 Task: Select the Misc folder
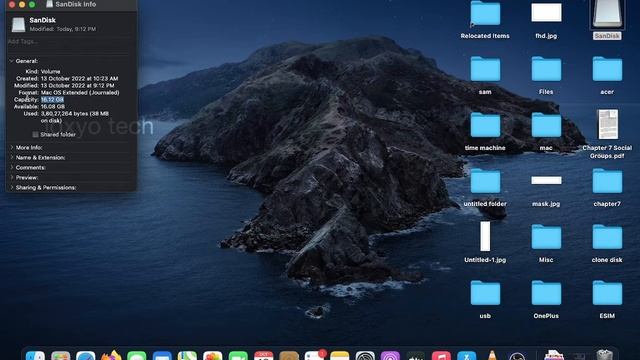546,237
